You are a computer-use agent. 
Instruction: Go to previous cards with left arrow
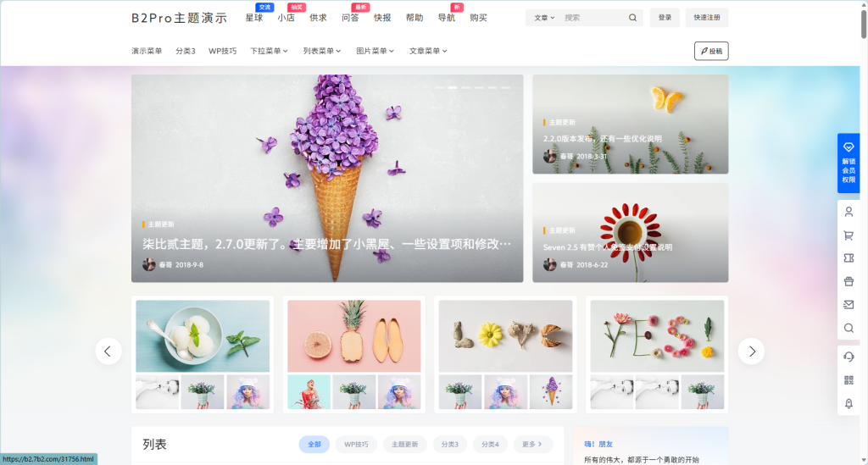(x=108, y=352)
